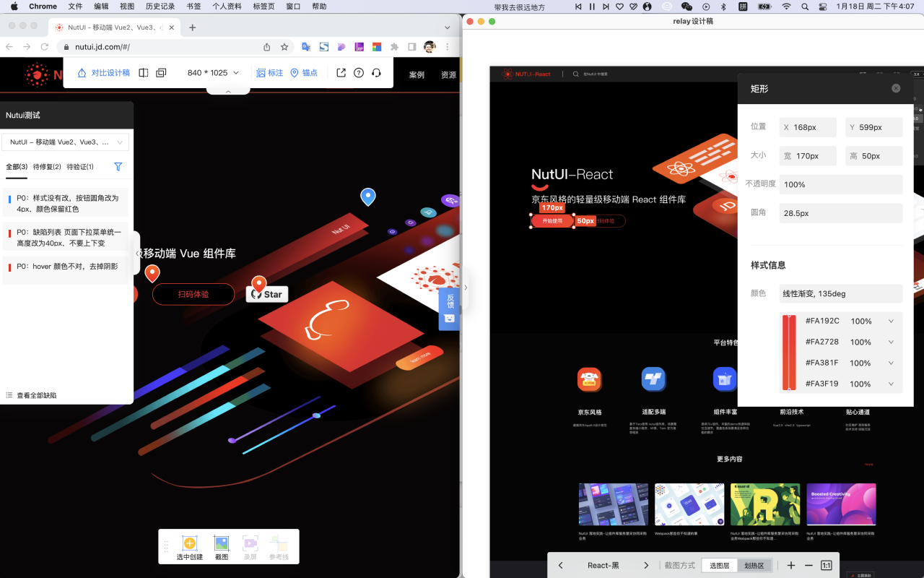Activate the 标注 annotation tool
Screen dimensions: 924x578
[x=270, y=73]
